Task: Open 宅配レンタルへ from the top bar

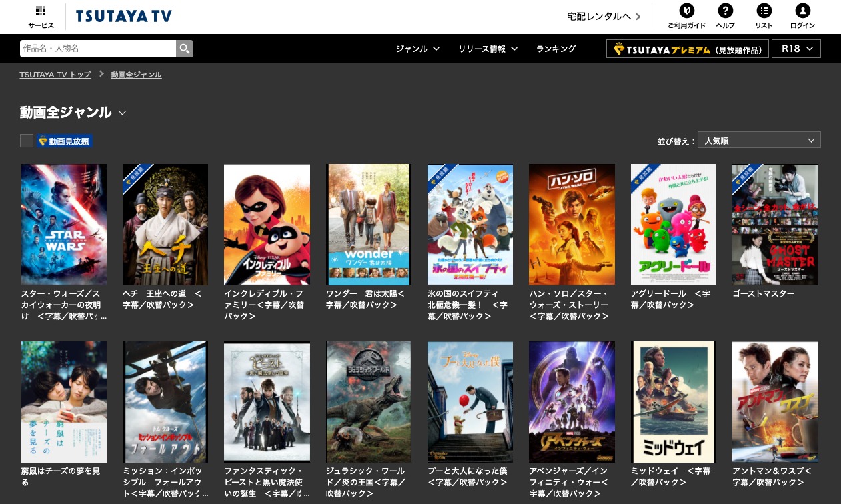Action: pyautogui.click(x=598, y=17)
